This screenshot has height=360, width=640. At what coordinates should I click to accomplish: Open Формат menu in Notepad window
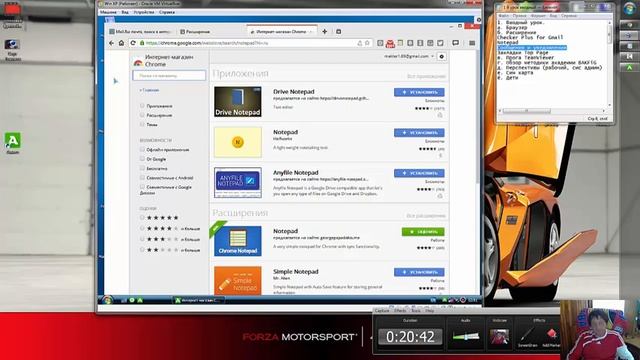click(x=538, y=16)
